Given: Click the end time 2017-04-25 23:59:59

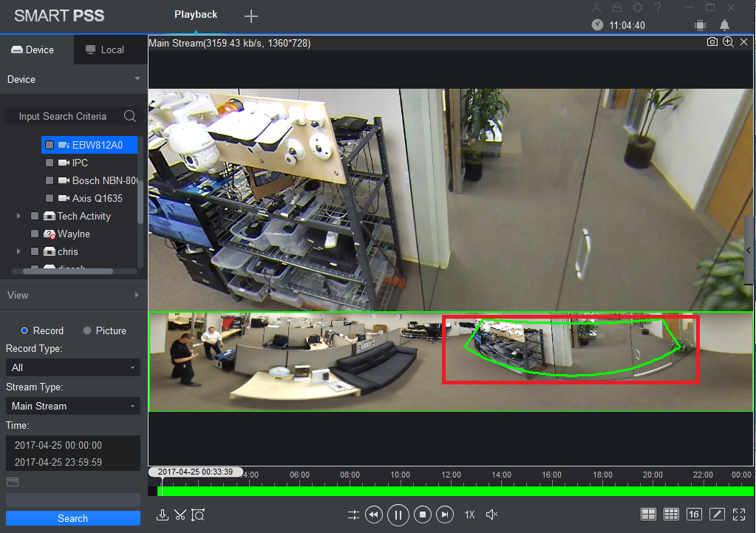Looking at the screenshot, I should tap(58, 462).
